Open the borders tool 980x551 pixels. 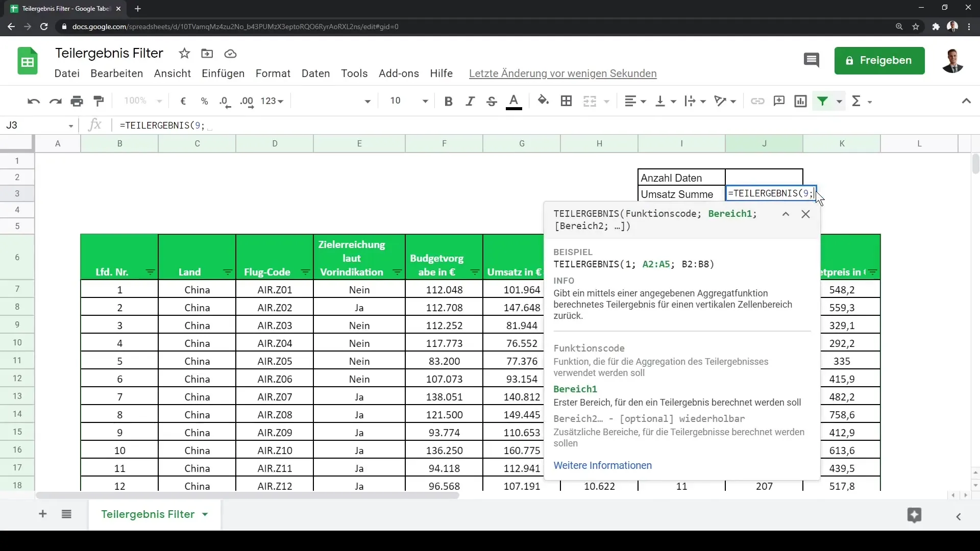(566, 101)
